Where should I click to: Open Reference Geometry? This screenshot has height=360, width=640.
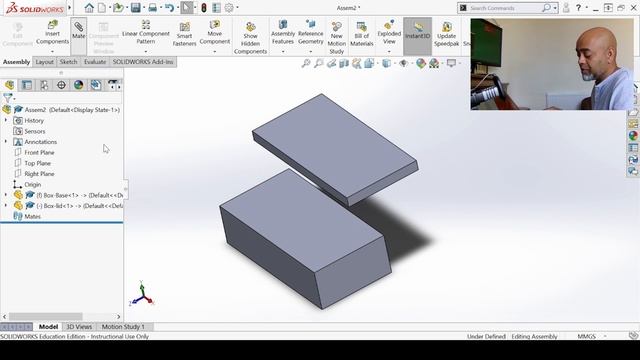coord(311,32)
